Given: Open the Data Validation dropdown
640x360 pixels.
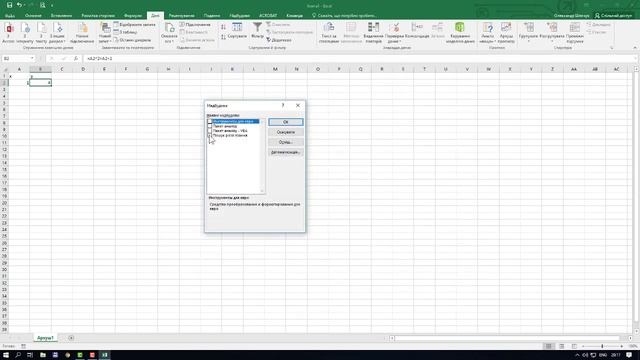Looking at the screenshot, I should click(x=394, y=33).
